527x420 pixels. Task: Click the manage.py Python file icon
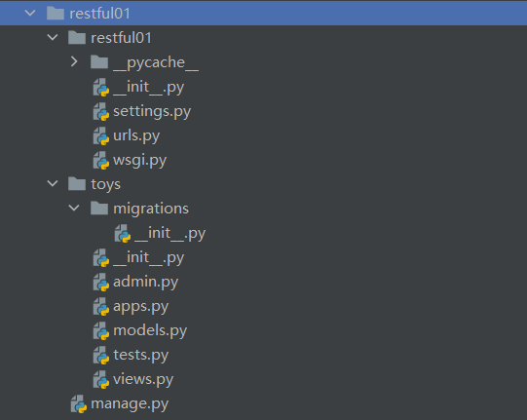click(x=79, y=403)
